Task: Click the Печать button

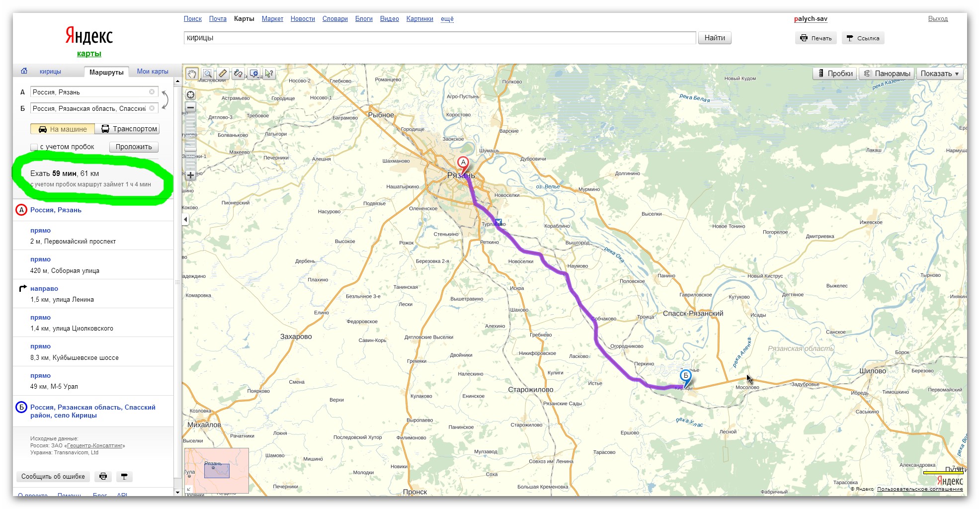Action: click(817, 38)
